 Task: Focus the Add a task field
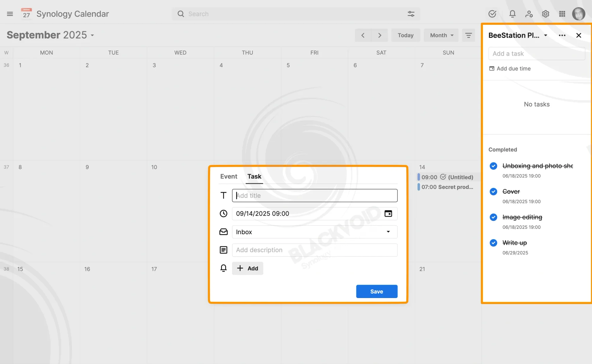click(537, 54)
